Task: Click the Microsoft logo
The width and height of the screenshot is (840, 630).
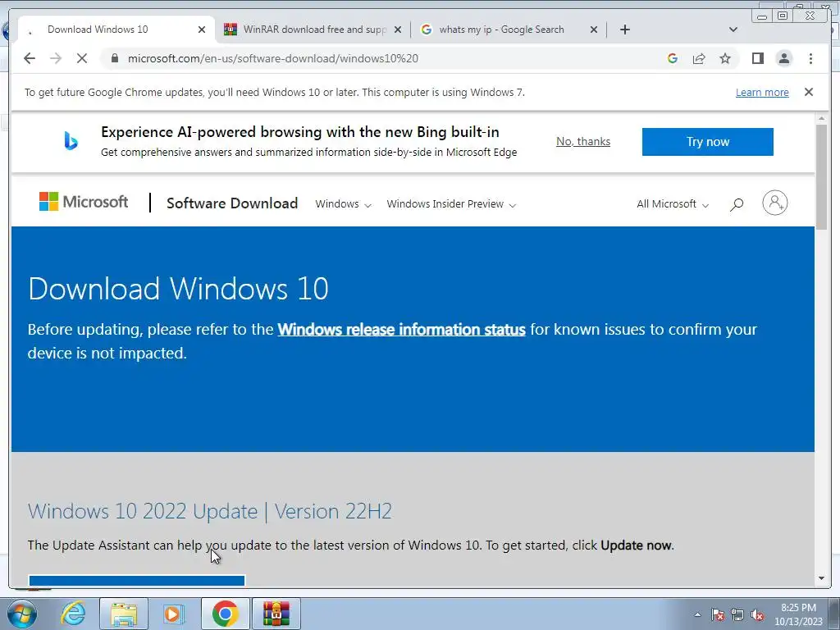Action: [84, 202]
